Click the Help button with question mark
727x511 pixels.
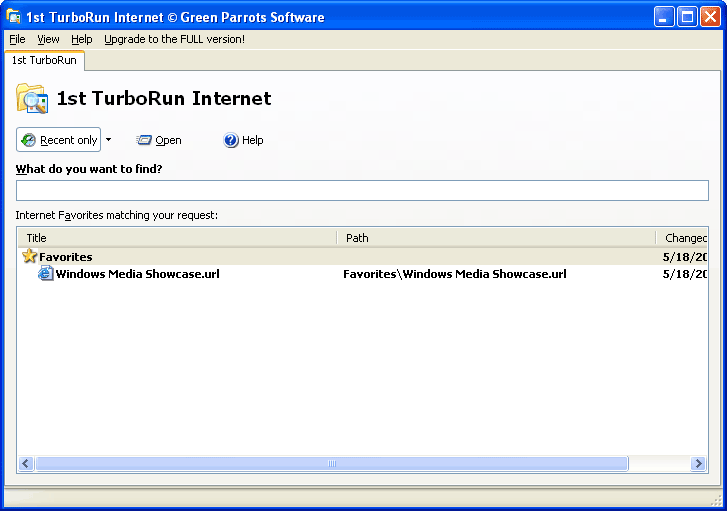[x=243, y=140]
